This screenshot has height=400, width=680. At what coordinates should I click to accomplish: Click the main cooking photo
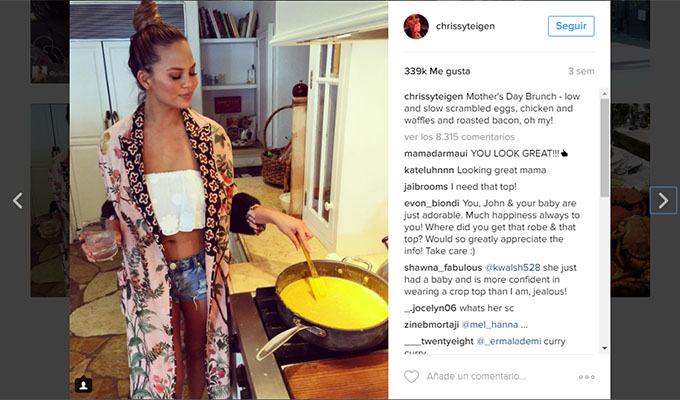[229, 200]
